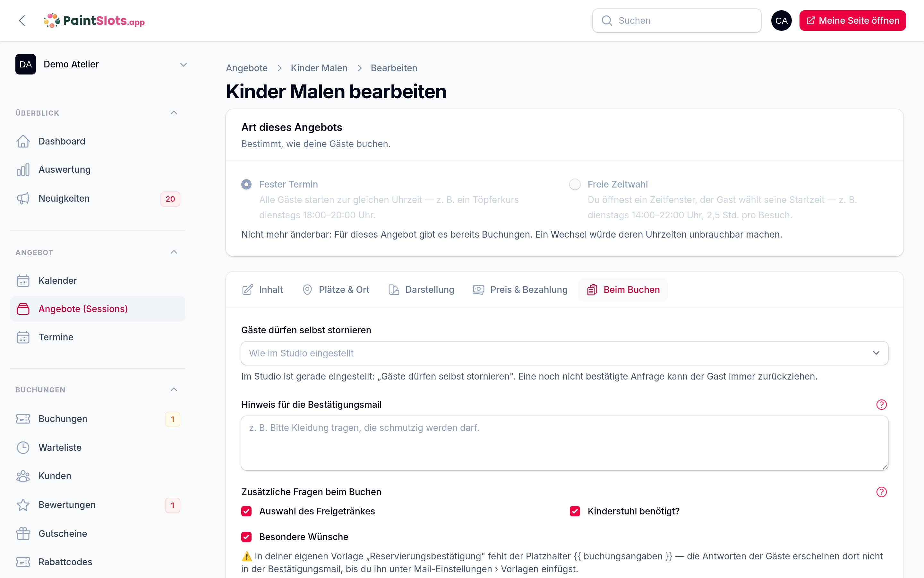Switch to the Preis & Bezahlung tab
This screenshot has width=924, height=578.
pos(520,290)
